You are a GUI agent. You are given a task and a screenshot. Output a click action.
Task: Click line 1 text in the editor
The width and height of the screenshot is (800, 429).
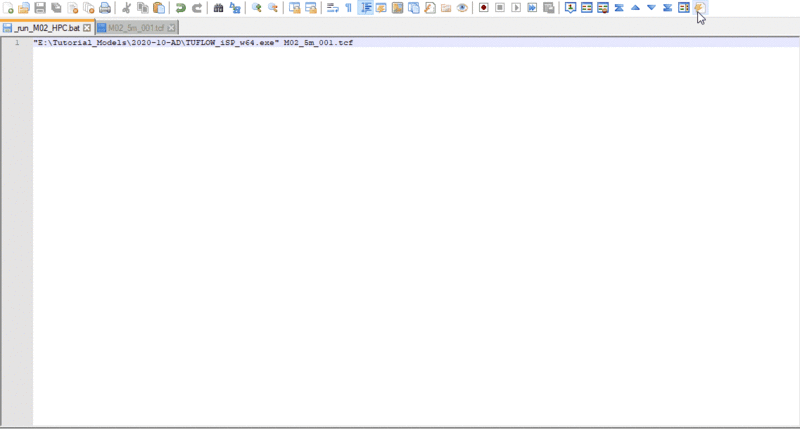(x=192, y=43)
